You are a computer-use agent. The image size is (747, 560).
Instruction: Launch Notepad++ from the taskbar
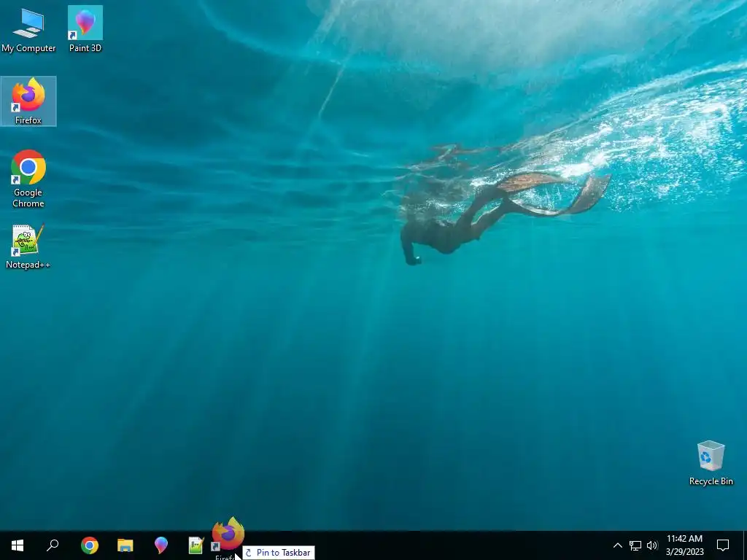196,545
